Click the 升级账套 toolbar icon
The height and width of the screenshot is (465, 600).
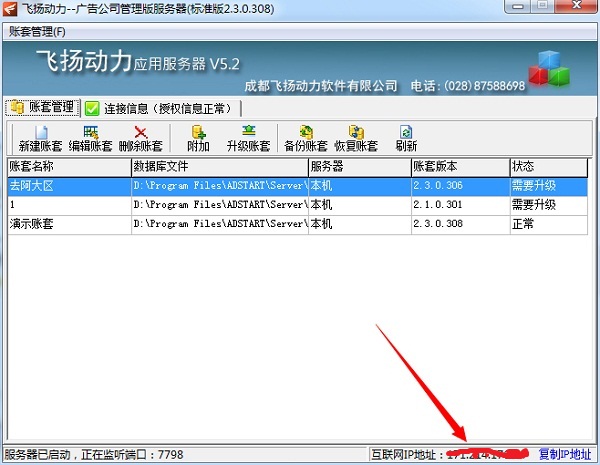click(x=248, y=132)
